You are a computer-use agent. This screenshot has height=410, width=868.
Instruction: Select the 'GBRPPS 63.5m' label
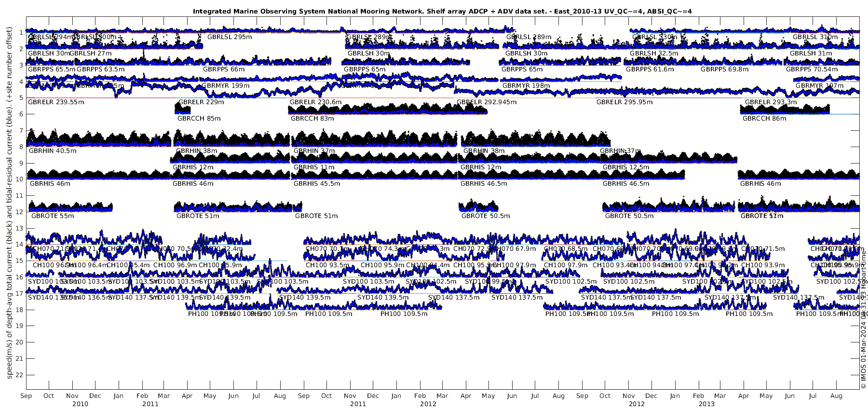(x=100, y=69)
